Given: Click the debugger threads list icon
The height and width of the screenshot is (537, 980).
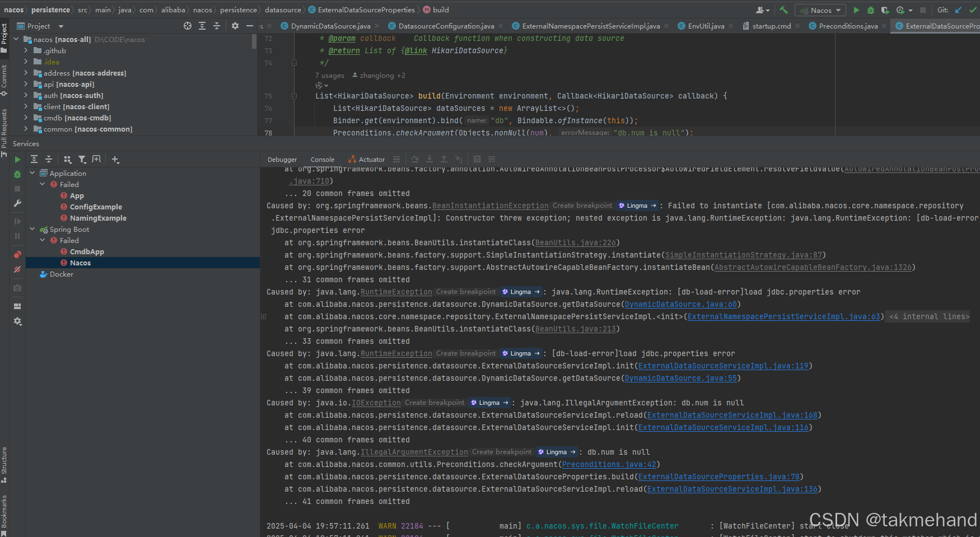Looking at the screenshot, I should 396,160.
